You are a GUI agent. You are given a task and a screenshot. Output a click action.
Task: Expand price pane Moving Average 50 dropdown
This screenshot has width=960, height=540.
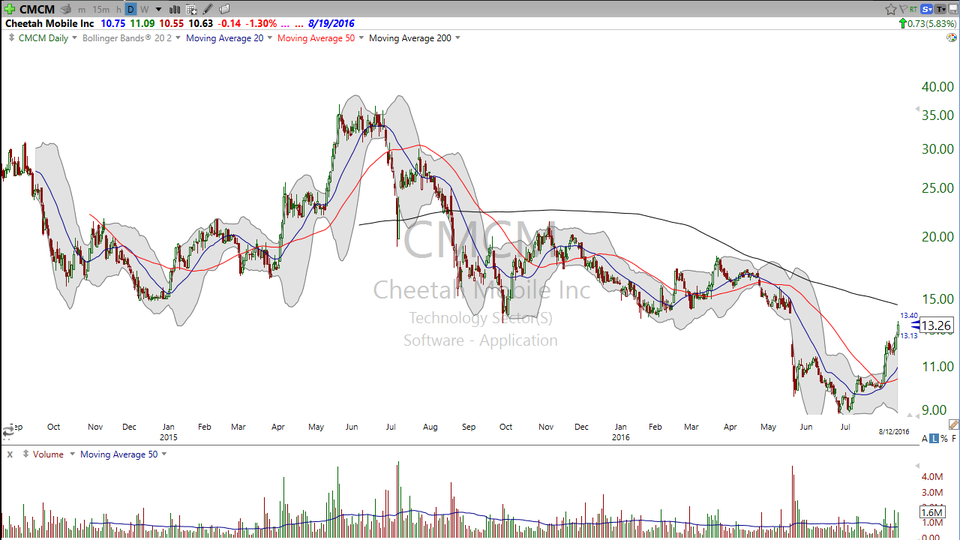tap(361, 38)
